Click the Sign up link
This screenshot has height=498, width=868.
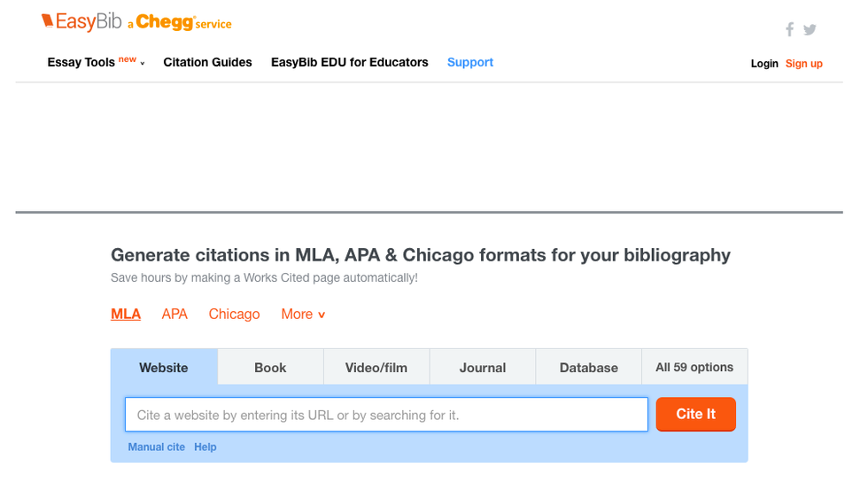803,64
